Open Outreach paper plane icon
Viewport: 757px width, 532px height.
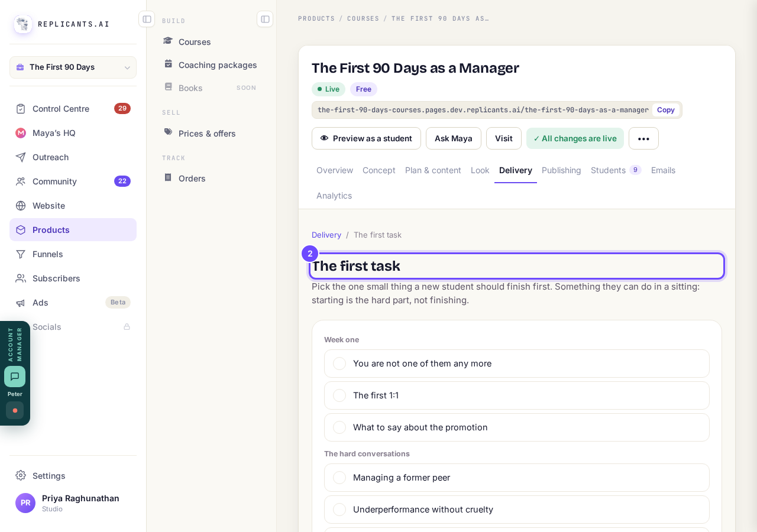pyautogui.click(x=21, y=157)
